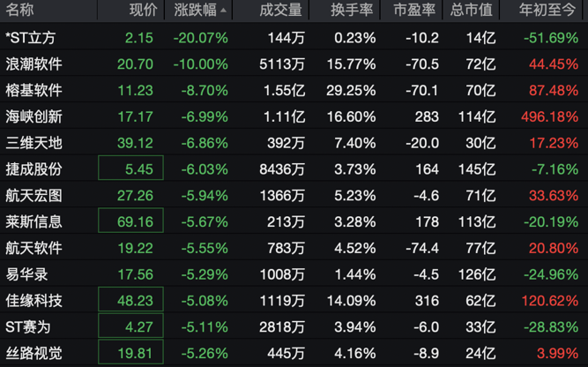This screenshot has height=367, width=588.
Task: Click the 三维天地 stock name
Action: click(x=33, y=142)
